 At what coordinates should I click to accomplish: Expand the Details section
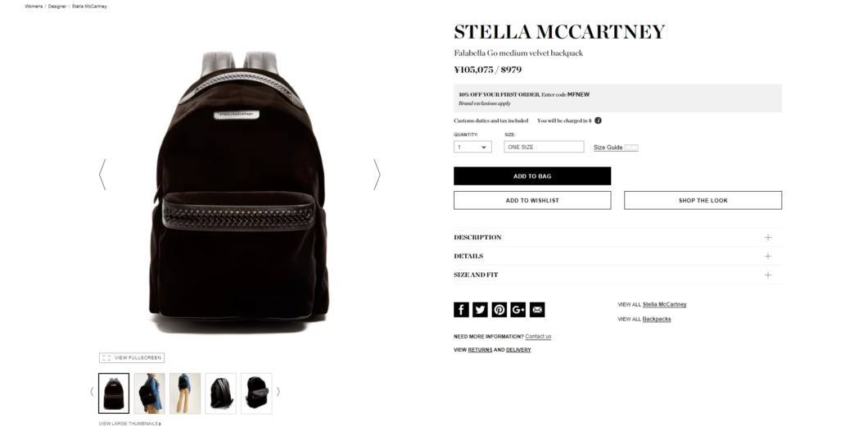coord(617,256)
